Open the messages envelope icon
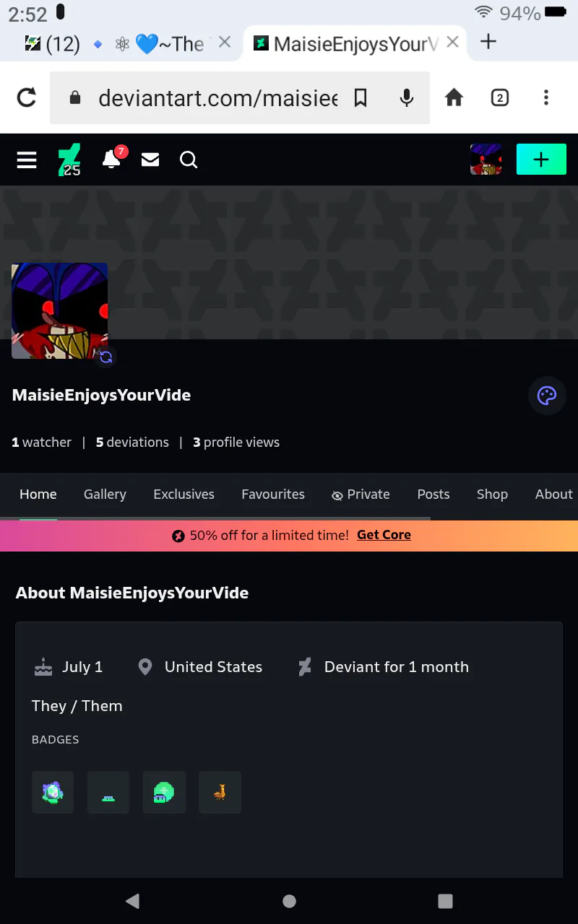Viewport: 578px width, 924px height. coord(150,160)
